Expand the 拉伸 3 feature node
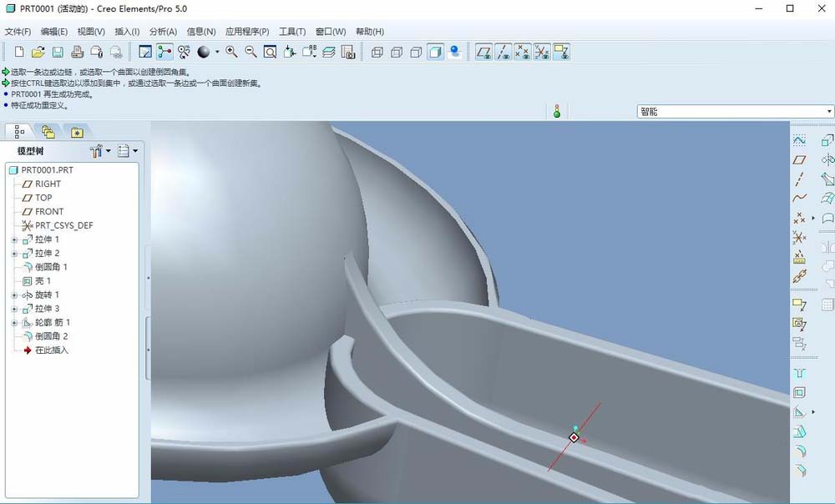Image resolution: width=835 pixels, height=504 pixels. [x=14, y=309]
